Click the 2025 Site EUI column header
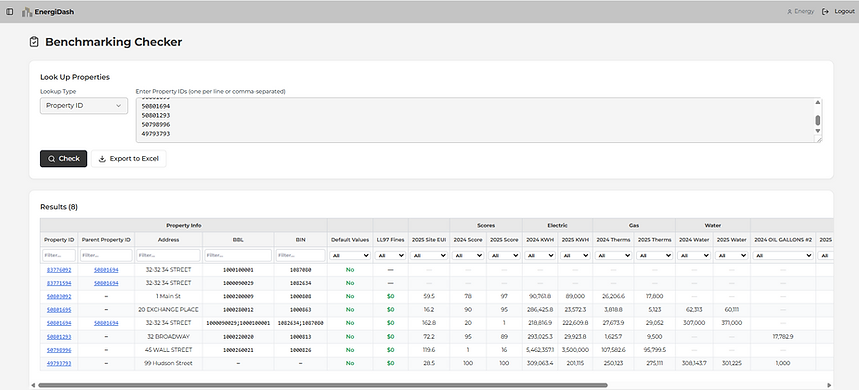 [429, 240]
